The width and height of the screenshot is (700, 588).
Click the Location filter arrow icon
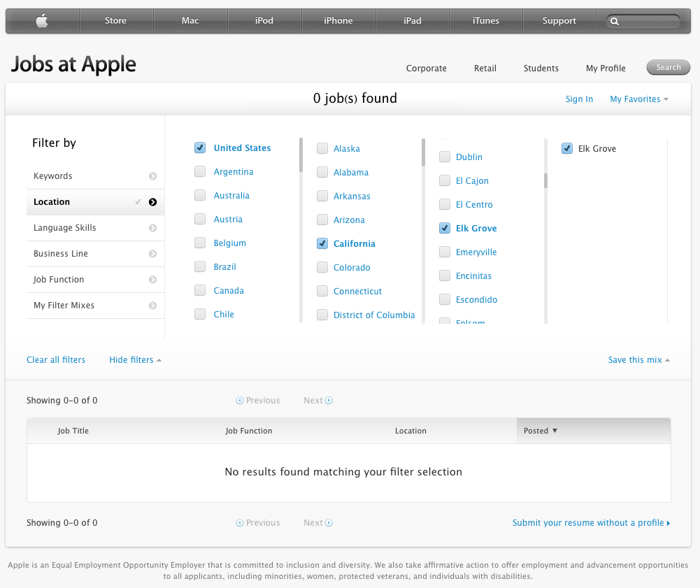[152, 202]
